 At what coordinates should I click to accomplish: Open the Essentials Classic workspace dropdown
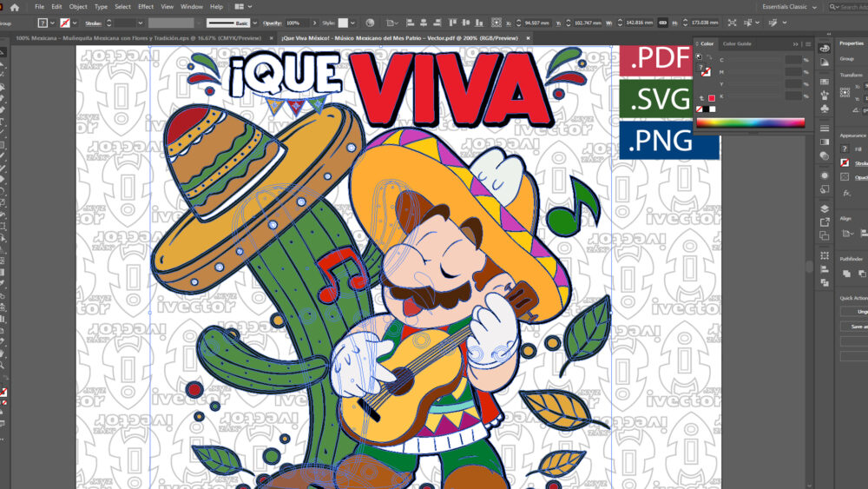[789, 7]
